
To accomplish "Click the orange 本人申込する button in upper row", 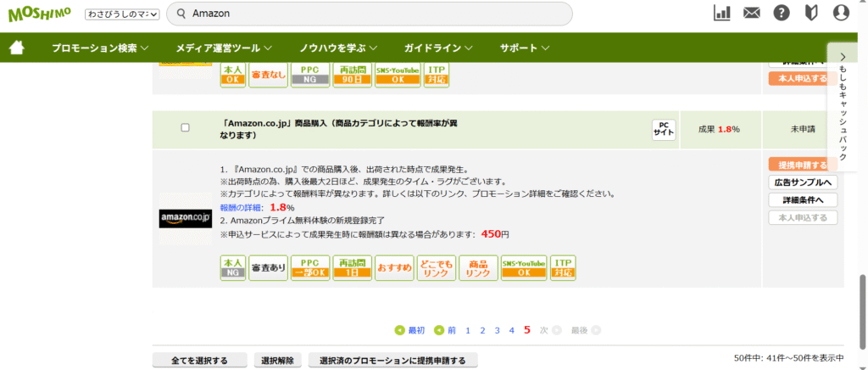I will click(x=803, y=78).
